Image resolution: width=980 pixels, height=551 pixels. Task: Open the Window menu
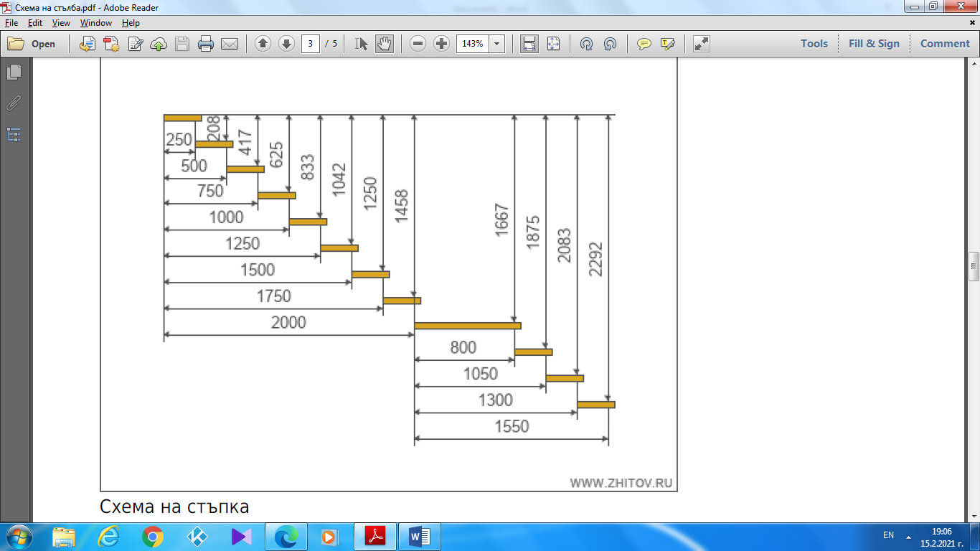[95, 23]
